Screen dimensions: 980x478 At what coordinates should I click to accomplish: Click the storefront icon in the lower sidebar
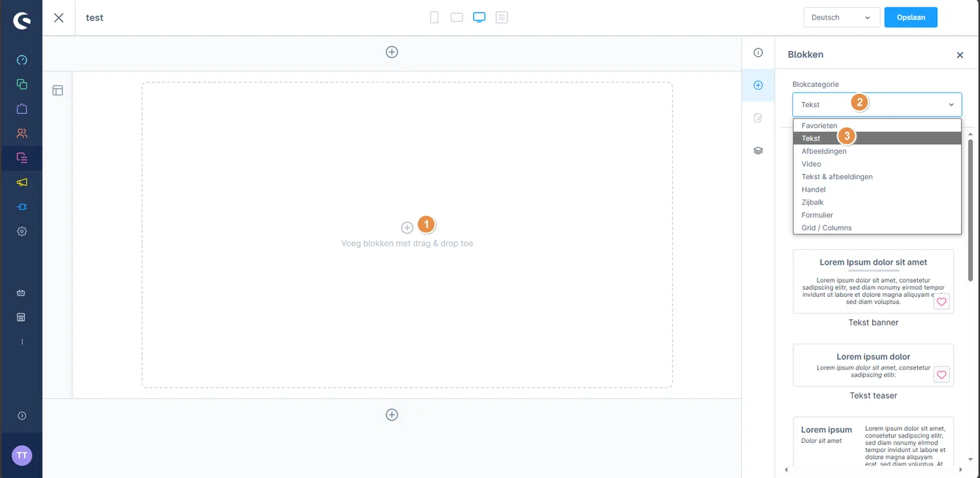click(x=22, y=317)
